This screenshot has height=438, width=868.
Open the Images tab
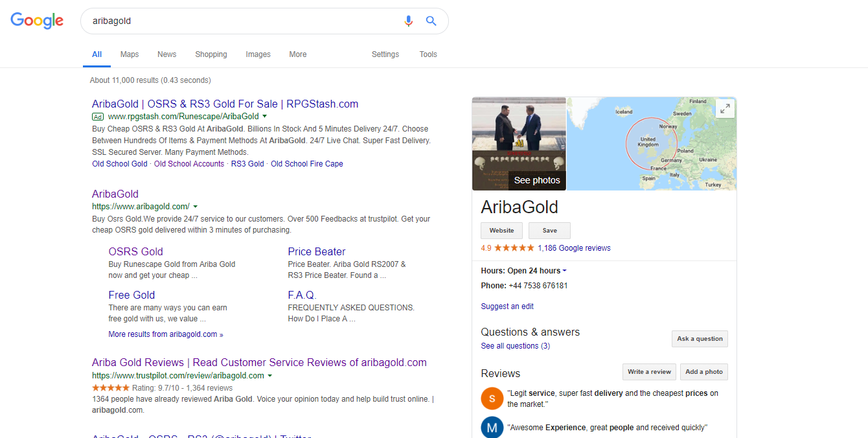(x=258, y=54)
